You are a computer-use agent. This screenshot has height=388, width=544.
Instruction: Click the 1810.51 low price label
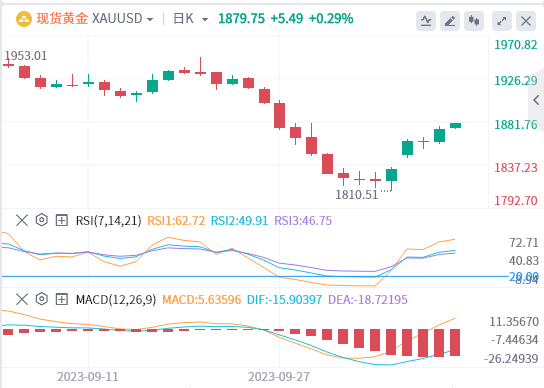(x=357, y=195)
